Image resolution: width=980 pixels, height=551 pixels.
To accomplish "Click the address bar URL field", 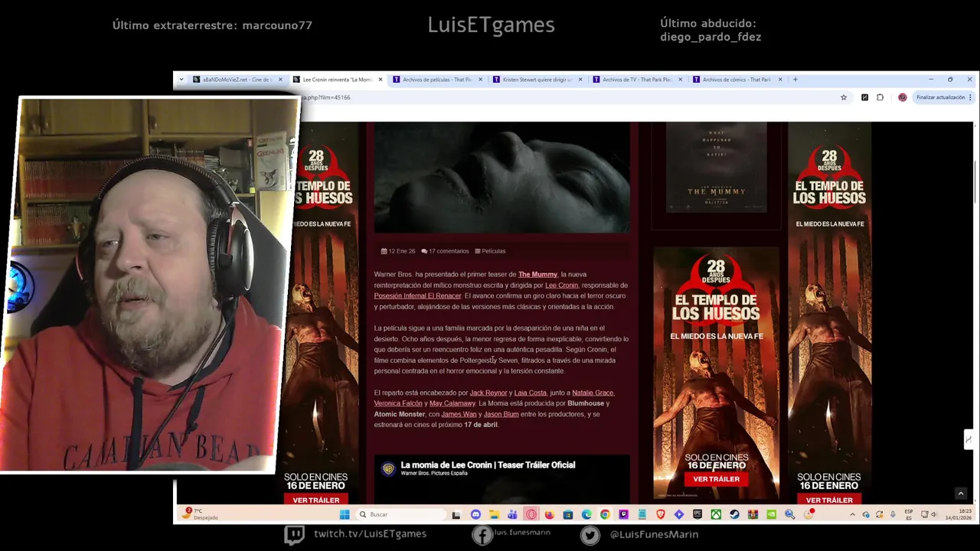I will [x=567, y=97].
